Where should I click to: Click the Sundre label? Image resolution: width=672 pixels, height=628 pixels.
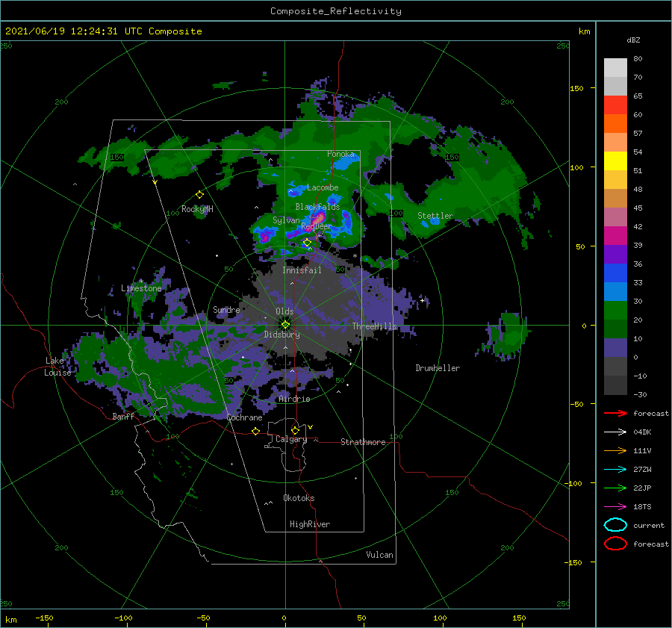[x=226, y=309]
